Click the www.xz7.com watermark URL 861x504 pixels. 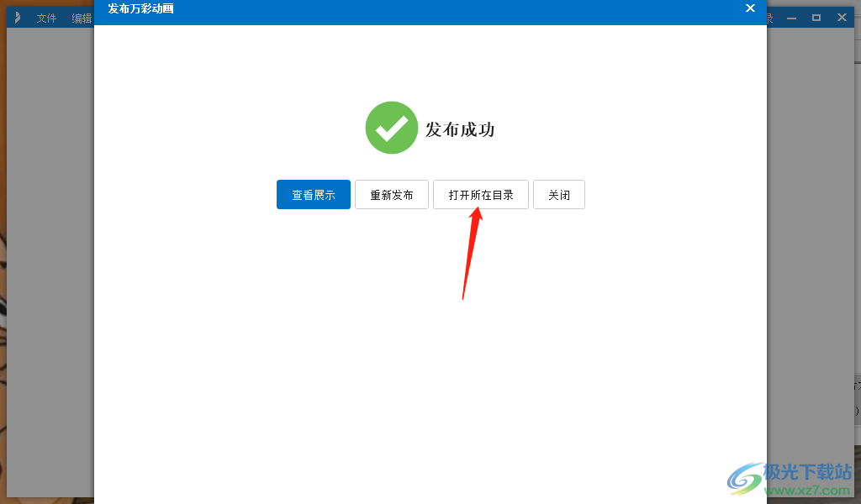(808, 490)
